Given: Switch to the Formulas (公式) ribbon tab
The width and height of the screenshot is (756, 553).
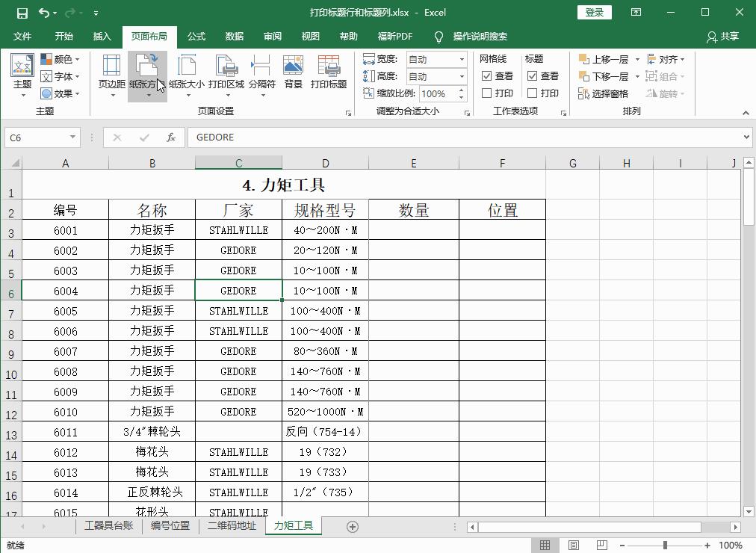Looking at the screenshot, I should tap(195, 36).
